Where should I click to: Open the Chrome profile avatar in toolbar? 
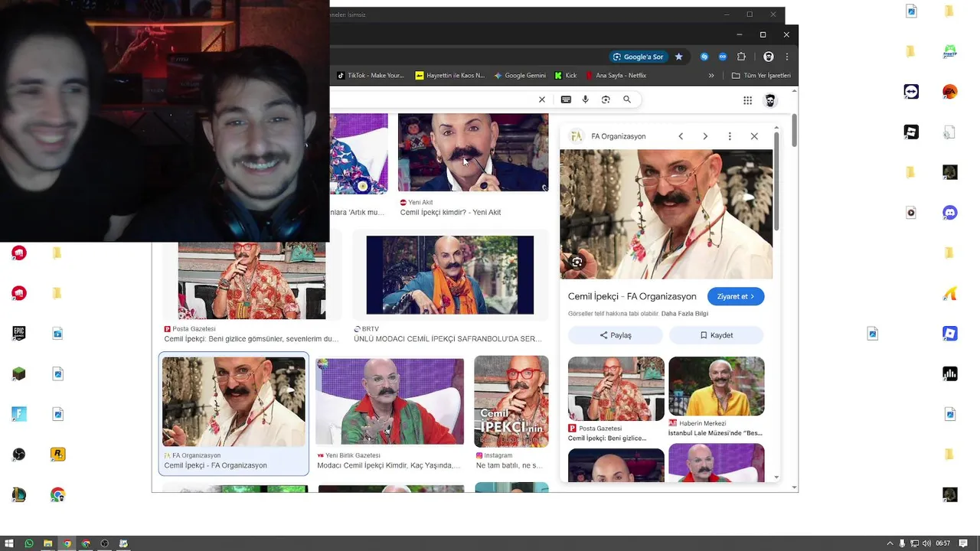[x=768, y=57]
